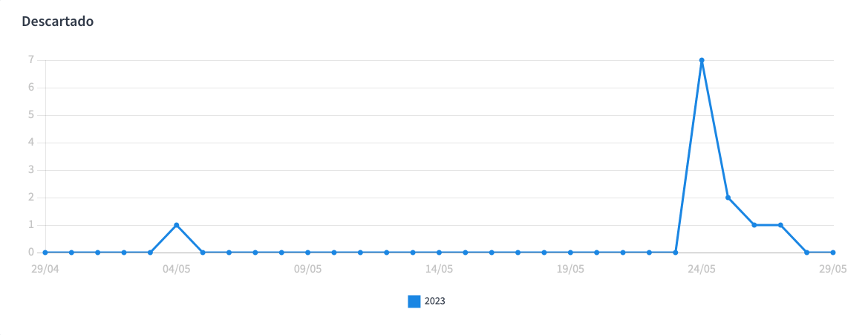Image resolution: width=868 pixels, height=335 pixels.
Task: Click the data point above 04/05
Action: [x=177, y=225]
